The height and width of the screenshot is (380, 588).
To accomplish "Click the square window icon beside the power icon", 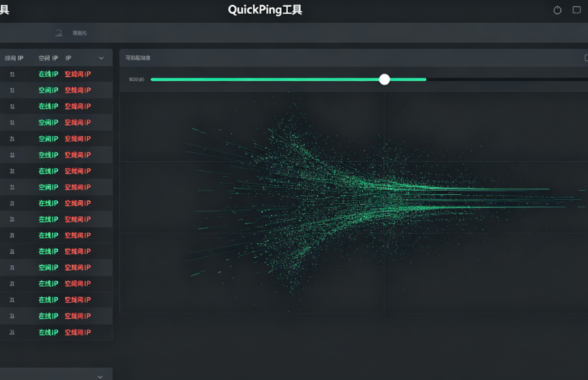I will click(577, 10).
